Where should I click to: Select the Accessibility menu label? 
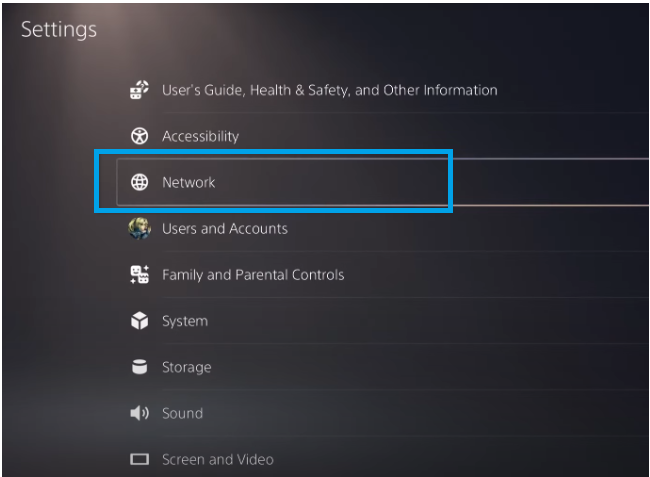pyautogui.click(x=200, y=136)
